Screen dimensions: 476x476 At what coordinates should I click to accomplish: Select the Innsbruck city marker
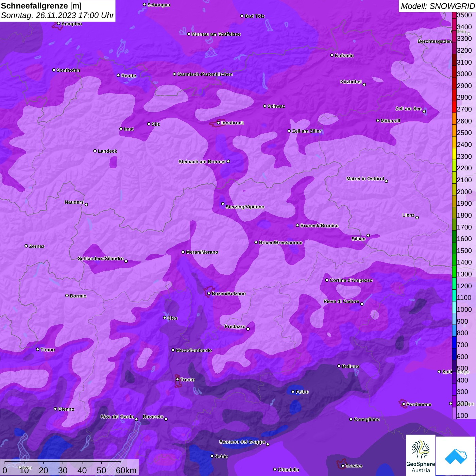tap(218, 123)
